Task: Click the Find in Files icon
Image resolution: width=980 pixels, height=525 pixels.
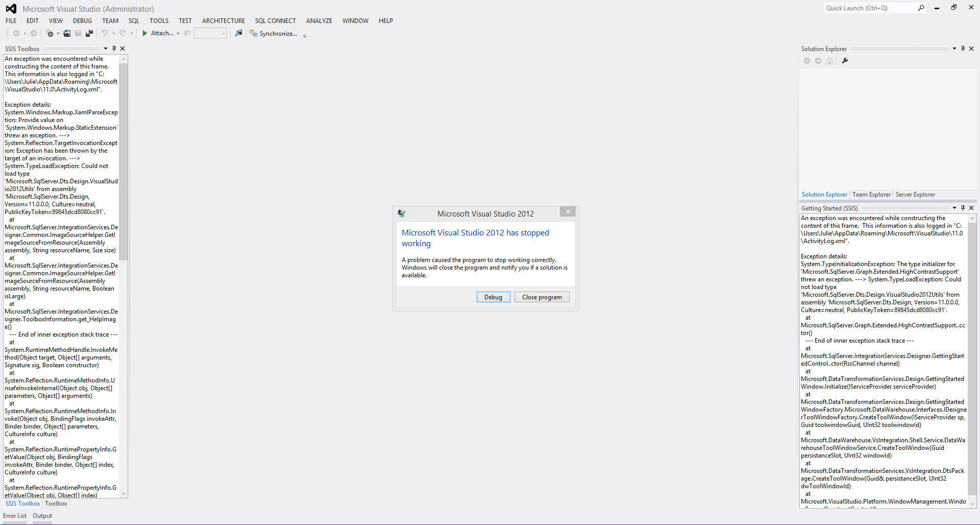Action: (x=238, y=33)
